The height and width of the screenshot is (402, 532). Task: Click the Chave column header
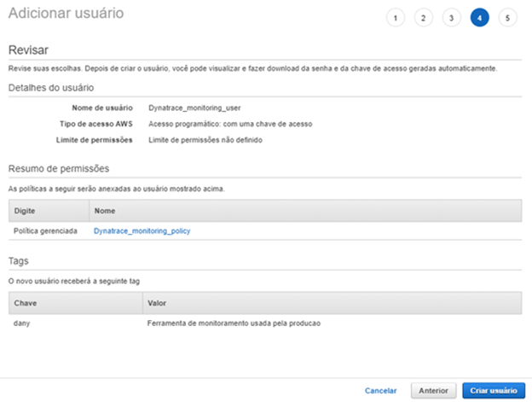pos(75,303)
